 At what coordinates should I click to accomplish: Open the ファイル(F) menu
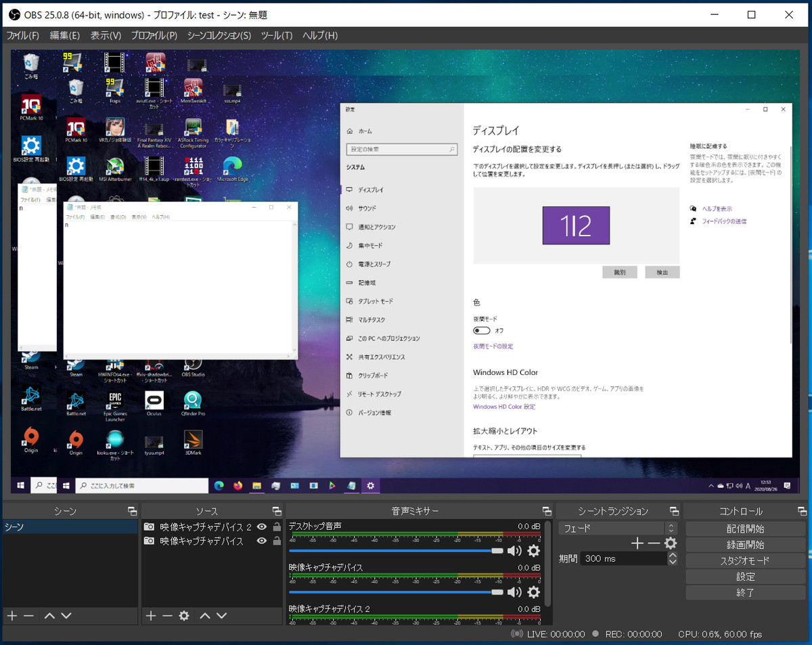click(22, 35)
